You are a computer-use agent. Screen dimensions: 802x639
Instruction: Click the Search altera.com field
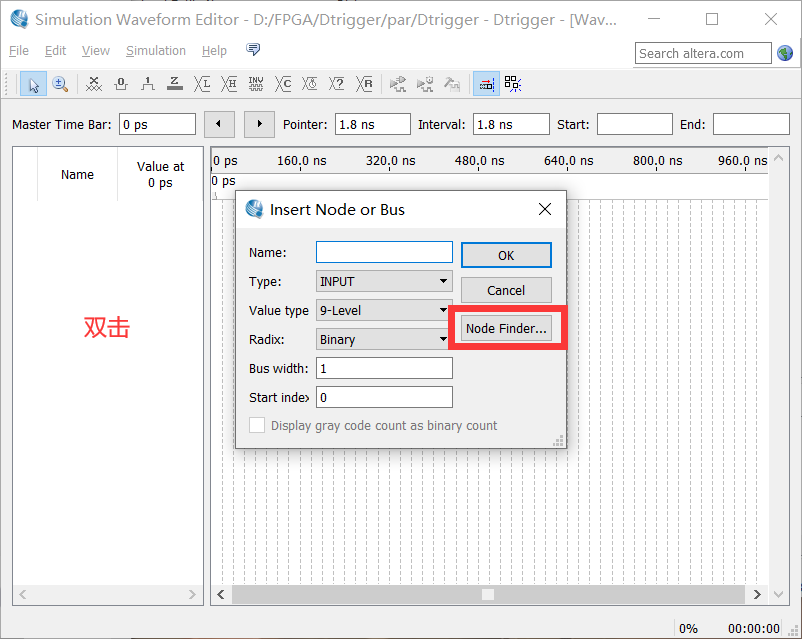point(703,53)
